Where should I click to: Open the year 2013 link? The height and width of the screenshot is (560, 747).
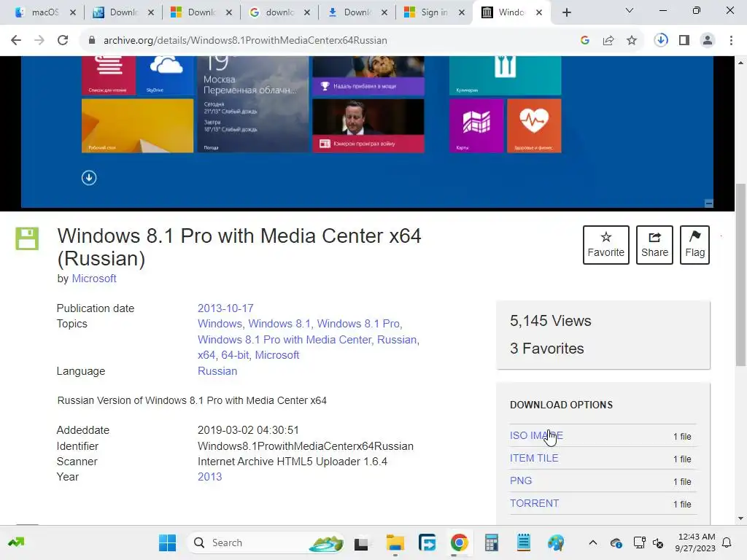(x=209, y=477)
